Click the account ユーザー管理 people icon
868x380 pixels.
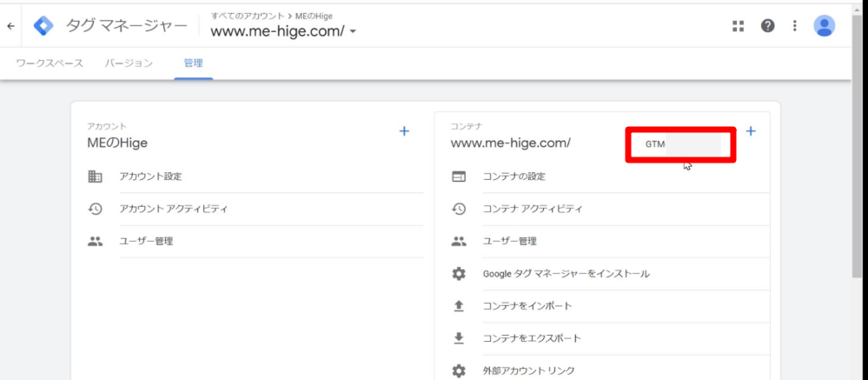coord(96,242)
